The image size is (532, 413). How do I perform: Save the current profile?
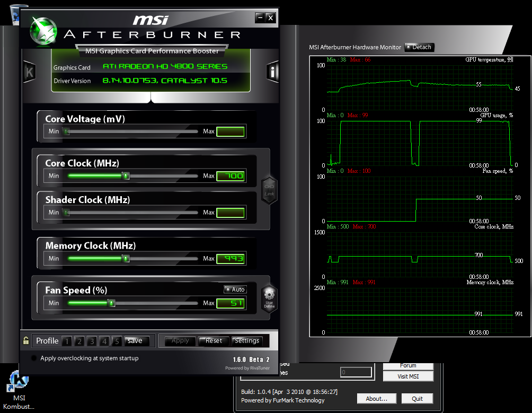point(137,341)
